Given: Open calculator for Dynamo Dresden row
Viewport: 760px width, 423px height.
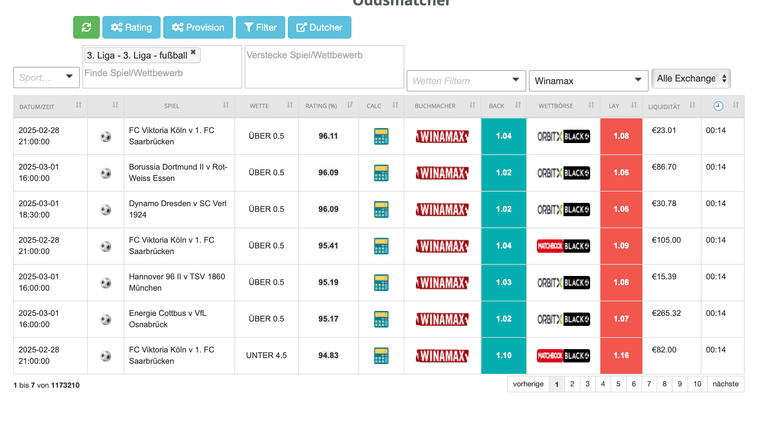Looking at the screenshot, I should 381,209.
